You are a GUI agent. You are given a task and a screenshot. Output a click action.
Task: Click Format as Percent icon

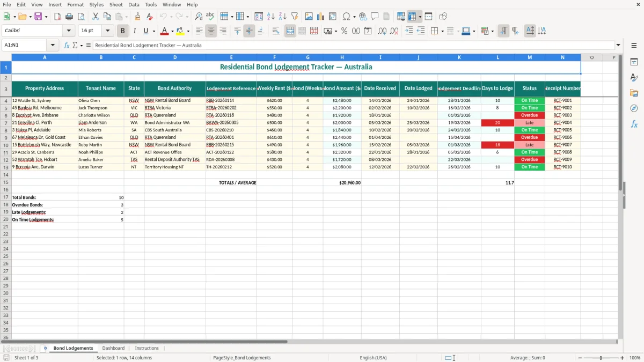tap(344, 31)
